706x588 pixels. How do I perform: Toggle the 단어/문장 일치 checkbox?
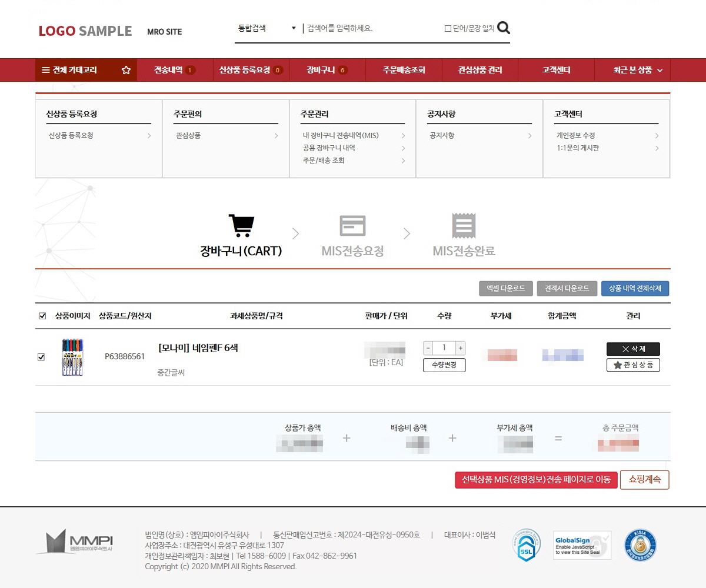448,28
